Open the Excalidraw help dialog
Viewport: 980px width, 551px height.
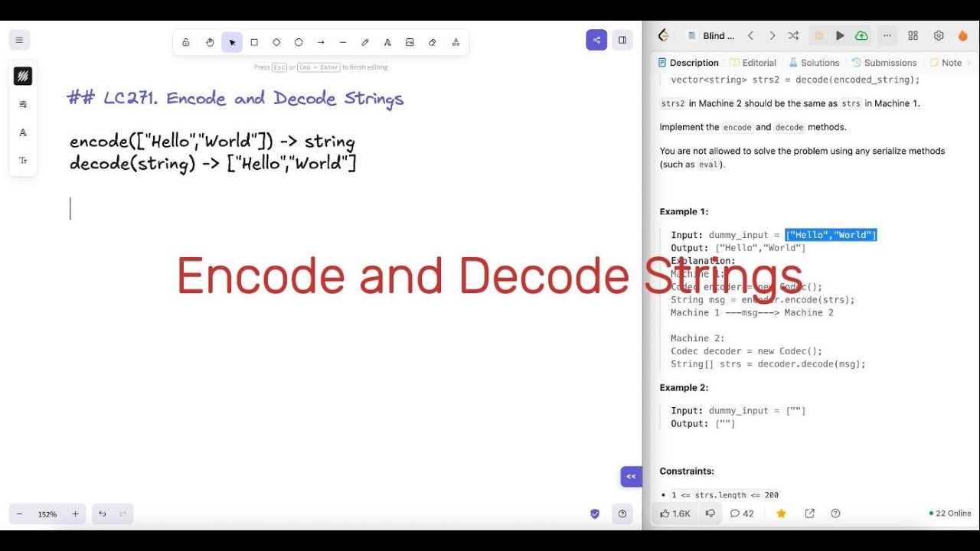pos(622,514)
